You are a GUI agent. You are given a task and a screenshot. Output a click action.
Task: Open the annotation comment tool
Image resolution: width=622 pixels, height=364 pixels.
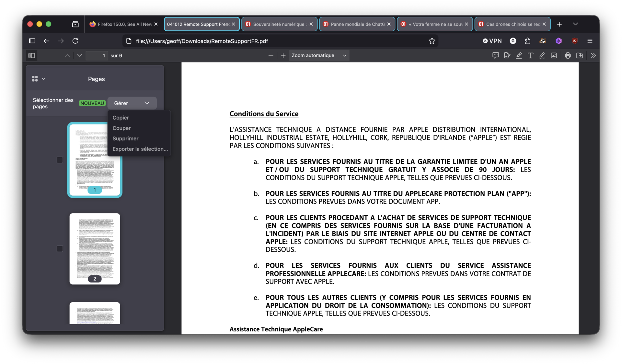click(x=496, y=55)
